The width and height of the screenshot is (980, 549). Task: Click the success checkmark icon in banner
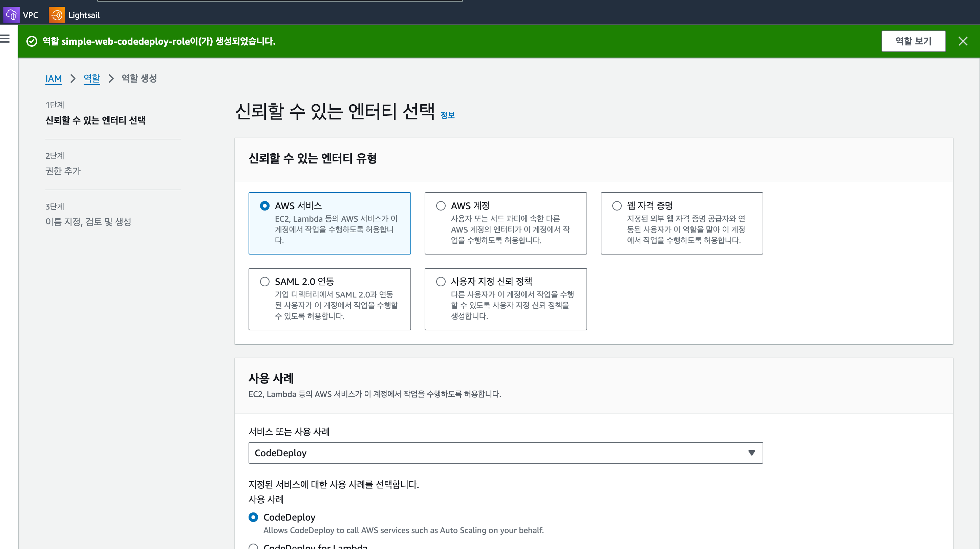point(32,41)
